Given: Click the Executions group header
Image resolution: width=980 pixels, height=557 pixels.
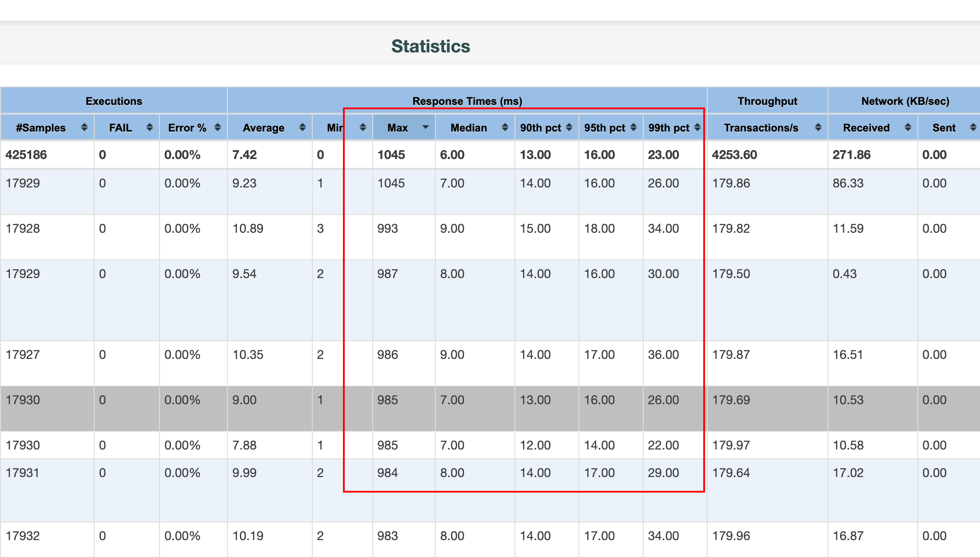Looking at the screenshot, I should pos(114,101).
